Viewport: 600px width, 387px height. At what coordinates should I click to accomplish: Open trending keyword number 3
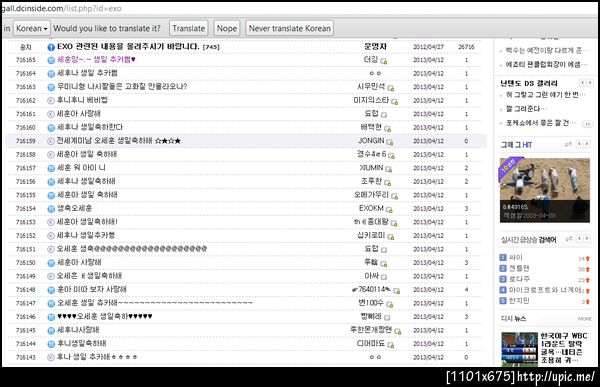[x=518, y=279]
